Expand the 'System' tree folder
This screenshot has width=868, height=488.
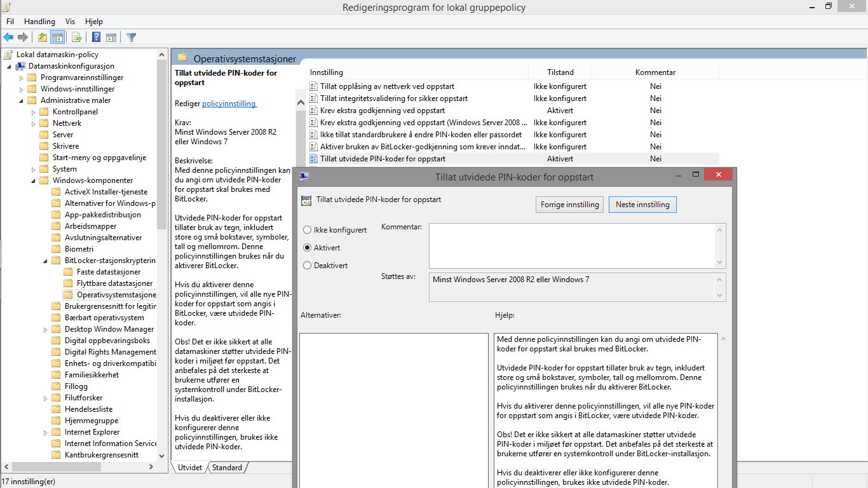click(34, 170)
